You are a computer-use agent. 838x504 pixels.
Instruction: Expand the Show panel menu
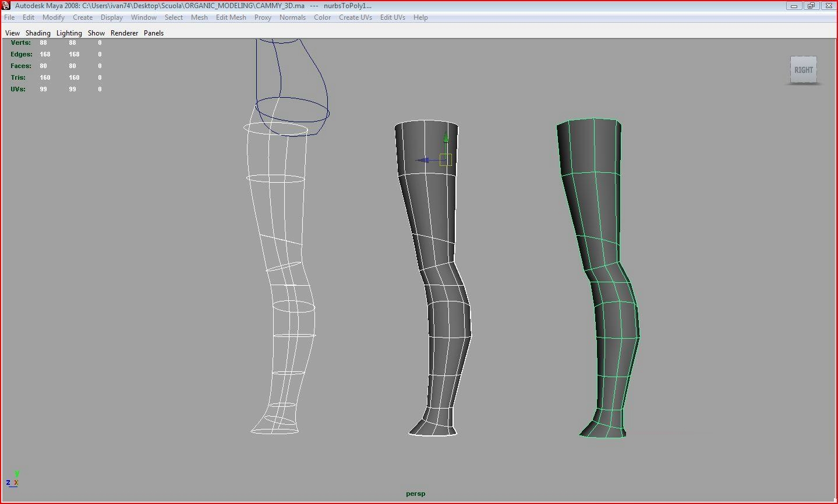tap(96, 33)
